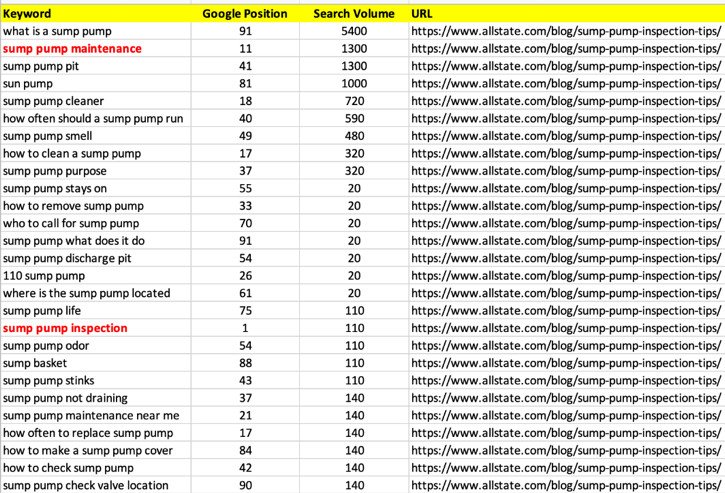Select the 1000 search volume cell
The height and width of the screenshot is (493, 725).
(354, 84)
